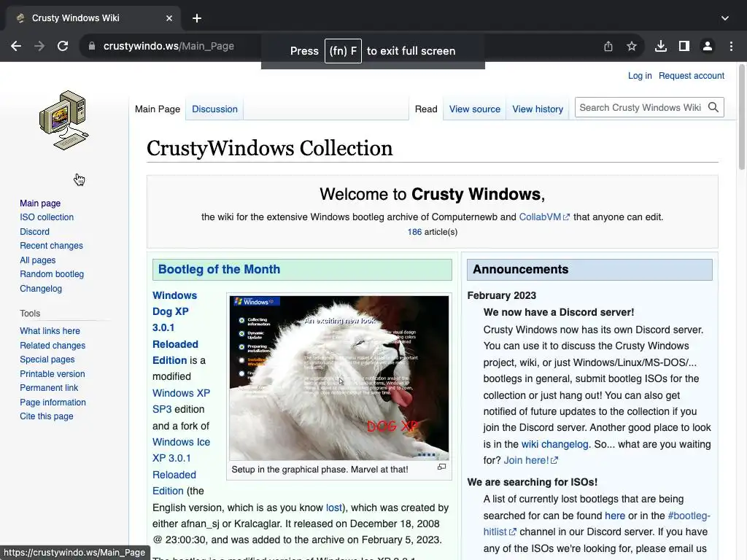The height and width of the screenshot is (560, 747).
Task: Click the padlock site info icon
Action: [92, 46]
